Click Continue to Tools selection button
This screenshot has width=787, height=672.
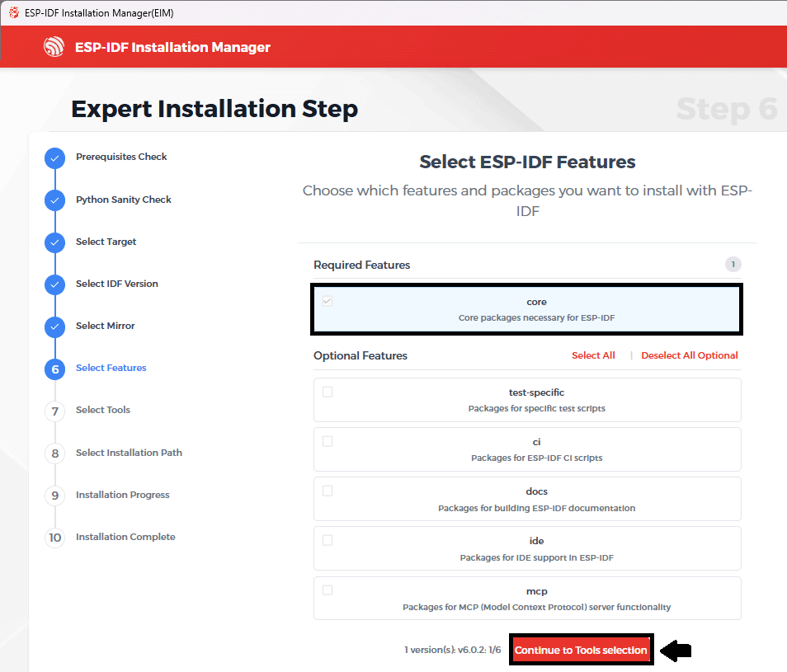point(581,650)
